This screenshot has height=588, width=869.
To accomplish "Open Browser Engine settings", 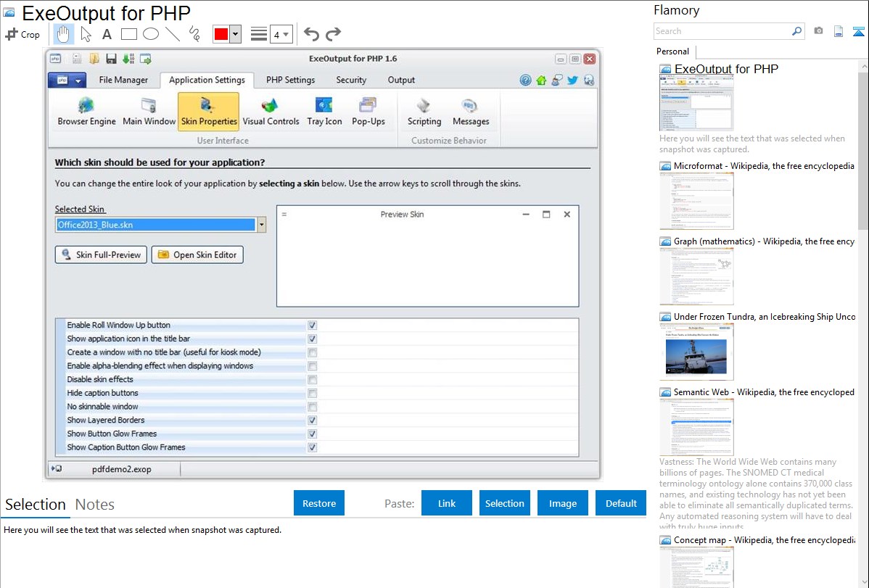I will (86, 112).
